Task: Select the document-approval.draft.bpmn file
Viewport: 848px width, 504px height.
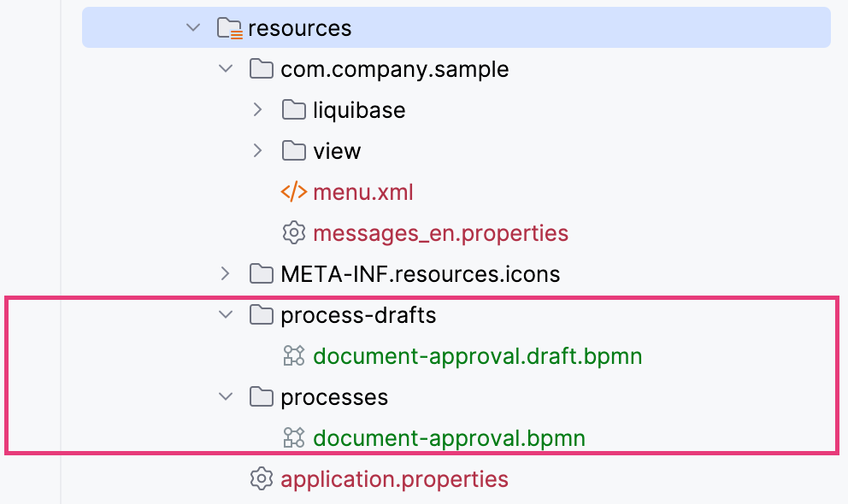Action: [x=477, y=355]
